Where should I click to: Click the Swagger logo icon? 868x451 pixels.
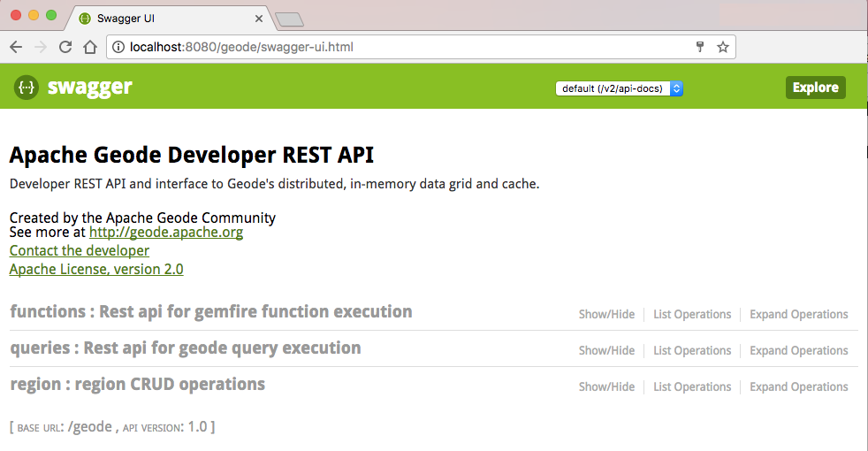(x=27, y=87)
